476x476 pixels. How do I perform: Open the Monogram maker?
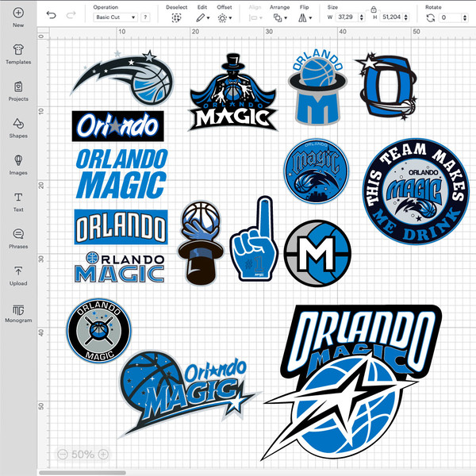click(18, 313)
